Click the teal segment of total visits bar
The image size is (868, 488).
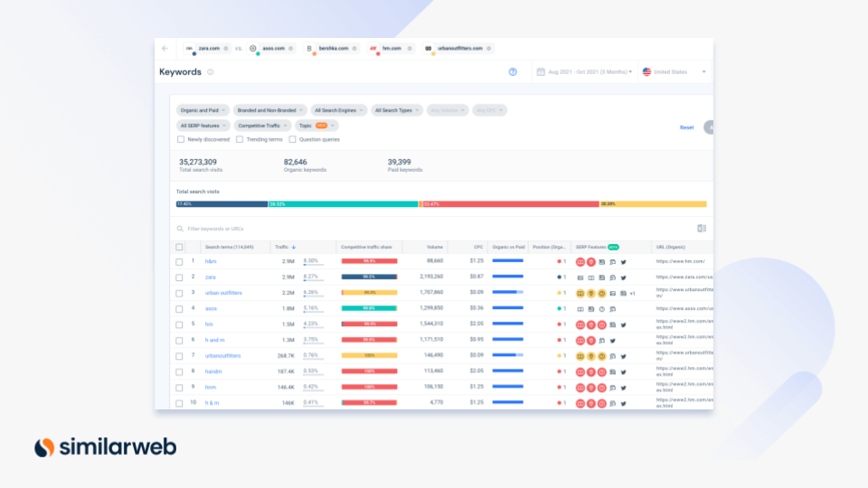(x=344, y=204)
